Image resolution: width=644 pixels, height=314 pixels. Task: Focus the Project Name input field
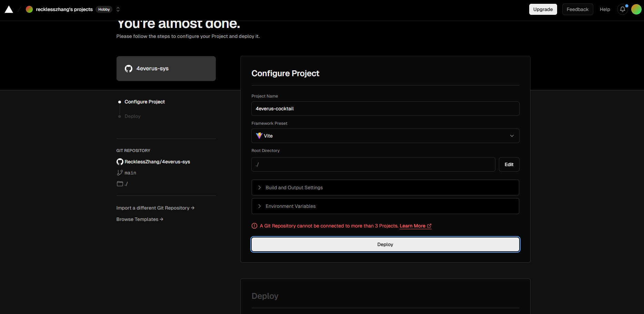(x=385, y=109)
